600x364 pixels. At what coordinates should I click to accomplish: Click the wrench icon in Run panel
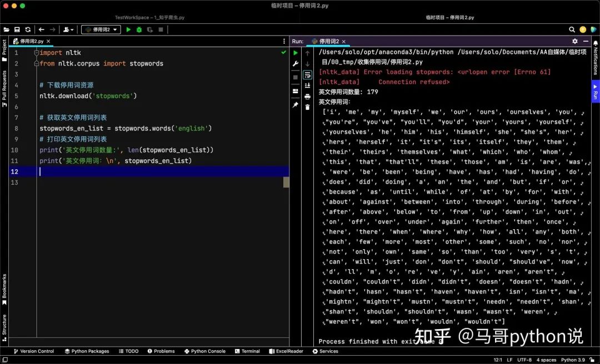coord(296,64)
